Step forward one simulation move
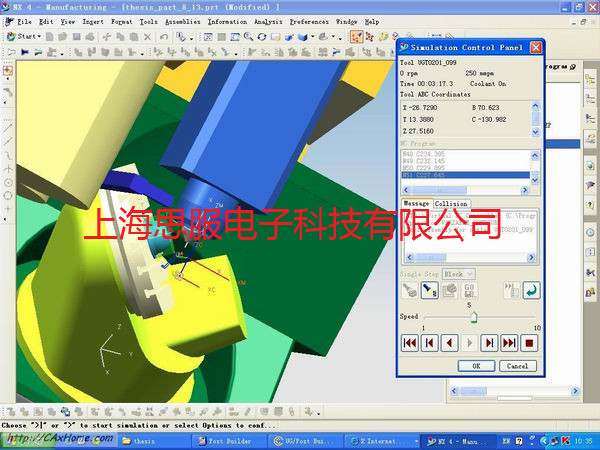Viewport: 600px width, 450px height. (x=489, y=342)
